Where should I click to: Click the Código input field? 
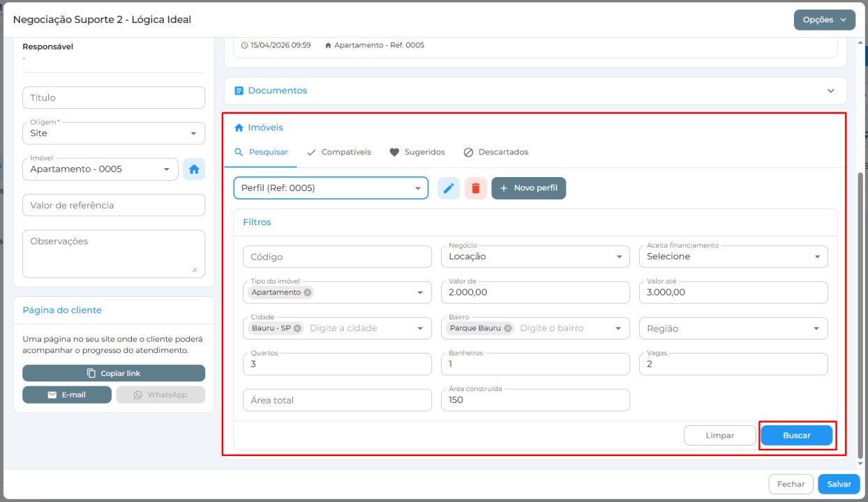[338, 257]
